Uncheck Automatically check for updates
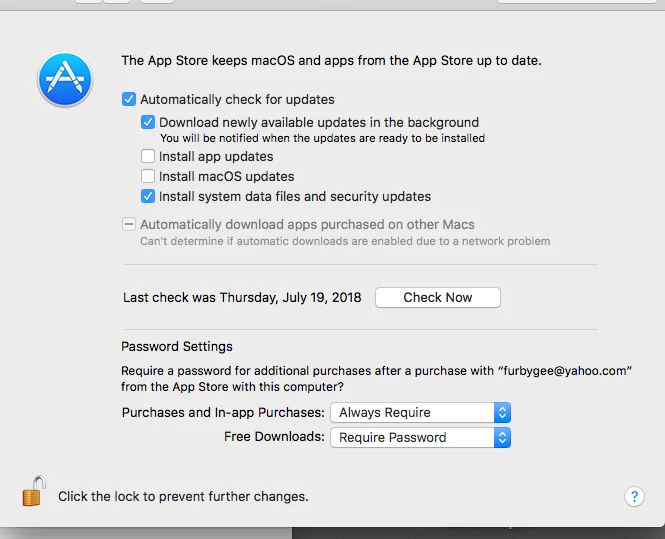This screenshot has width=665, height=539. (x=129, y=99)
